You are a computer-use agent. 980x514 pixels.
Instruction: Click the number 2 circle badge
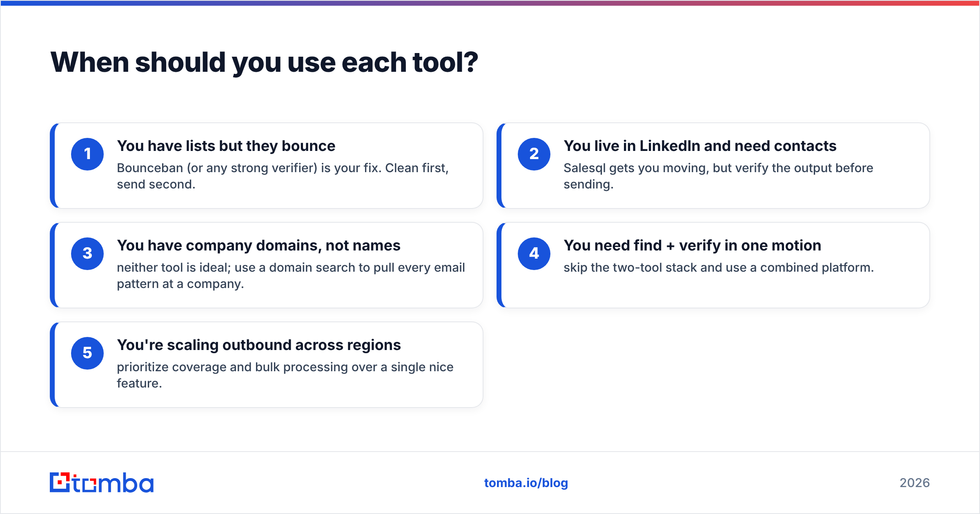click(x=534, y=154)
